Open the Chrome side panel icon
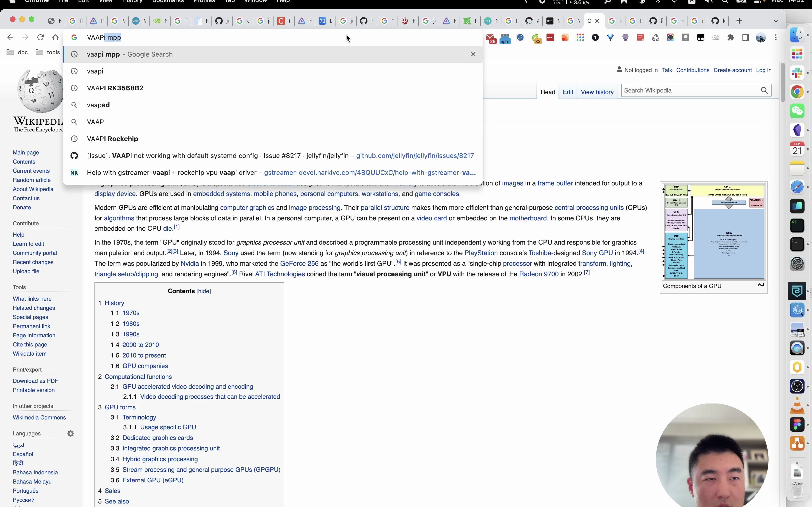The width and height of the screenshot is (812, 507). coord(746,38)
